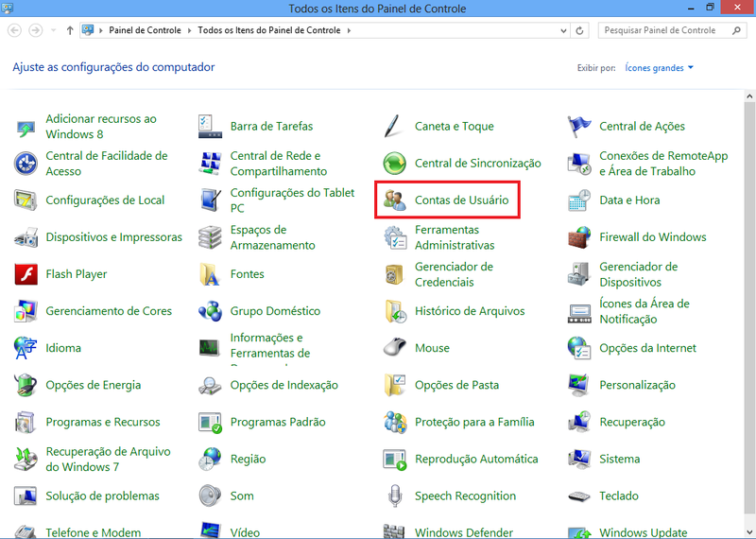
Task: Click the Flash Player icon
Action: pyautogui.click(x=26, y=274)
